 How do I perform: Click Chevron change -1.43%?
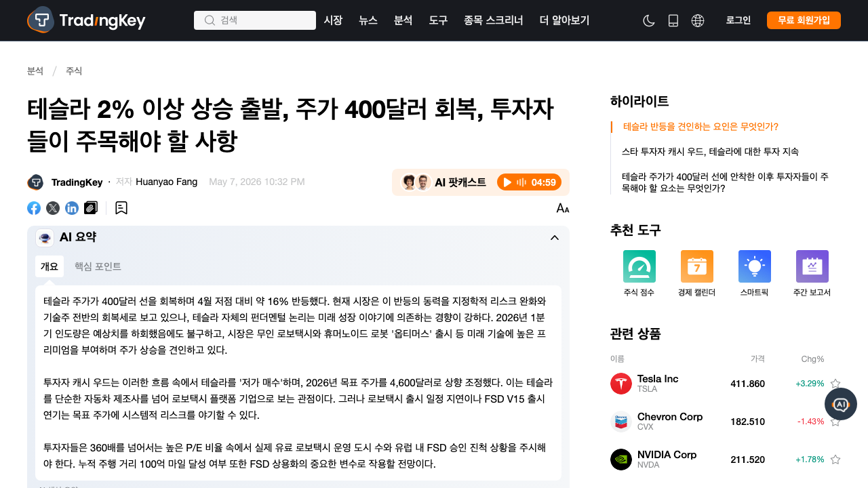coord(810,422)
